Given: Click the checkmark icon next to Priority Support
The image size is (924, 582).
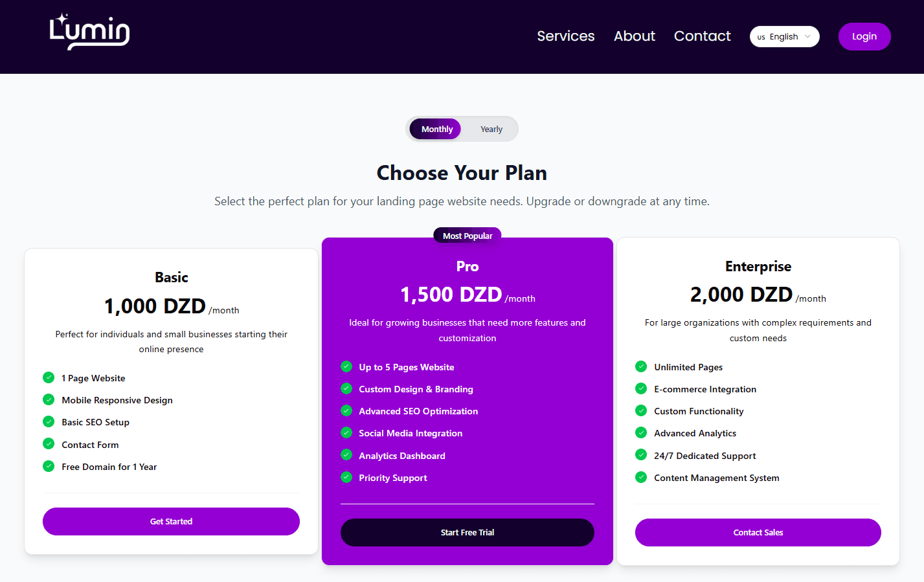Looking at the screenshot, I should tap(346, 477).
